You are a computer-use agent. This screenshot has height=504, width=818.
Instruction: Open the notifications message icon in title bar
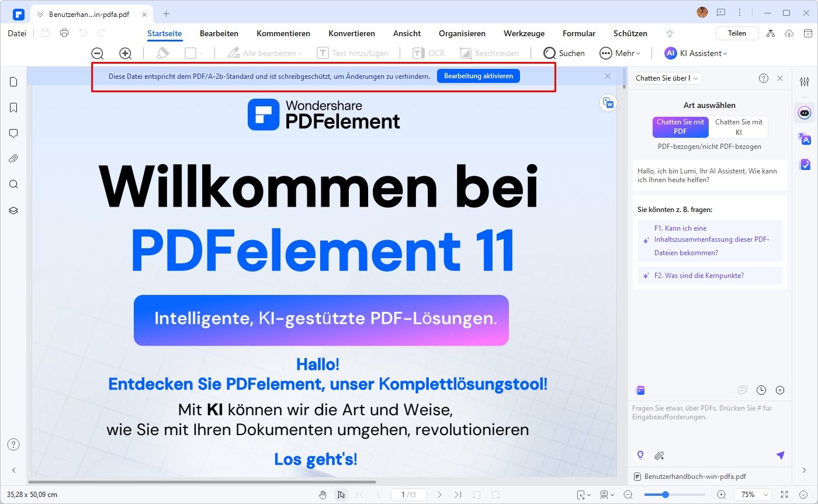(721, 12)
